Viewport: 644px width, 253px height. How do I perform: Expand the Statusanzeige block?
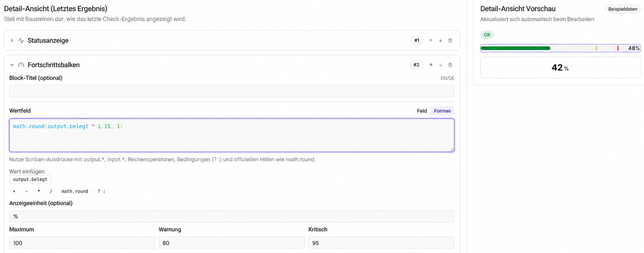tap(12, 40)
